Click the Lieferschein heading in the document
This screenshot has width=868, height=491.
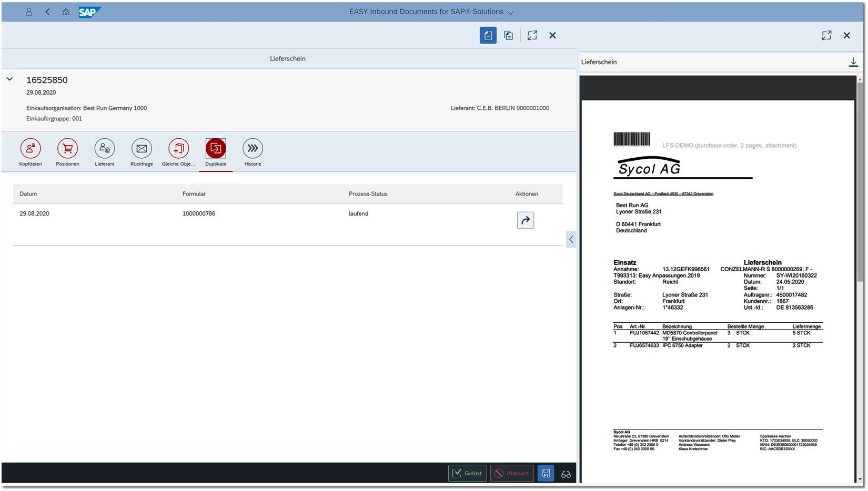click(x=762, y=262)
